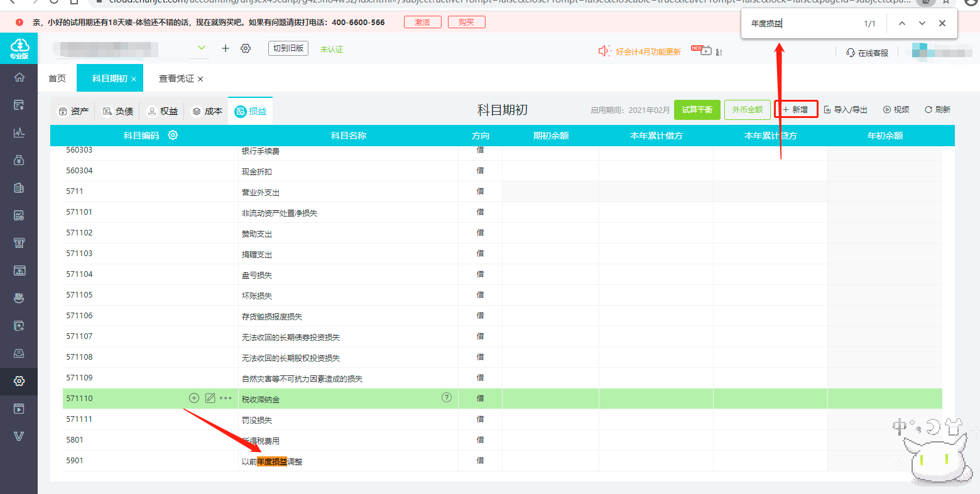Open the gear icon next to company name
980x494 pixels.
[246, 48]
